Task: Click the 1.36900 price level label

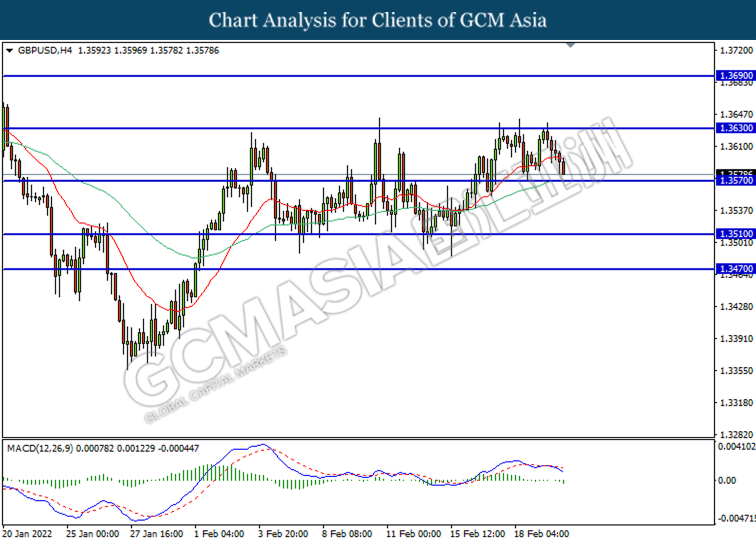Action: click(735, 75)
